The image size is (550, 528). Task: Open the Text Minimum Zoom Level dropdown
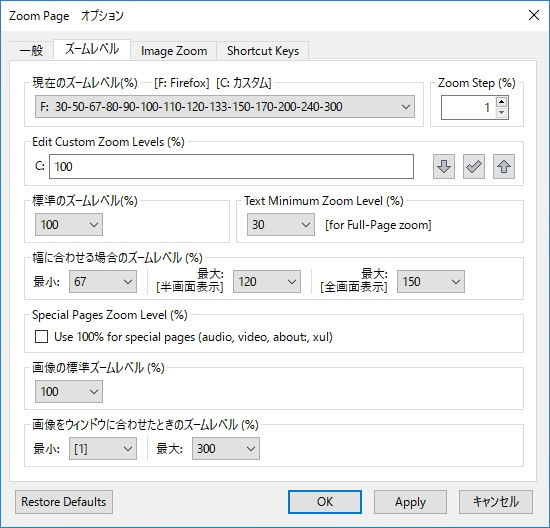point(281,225)
